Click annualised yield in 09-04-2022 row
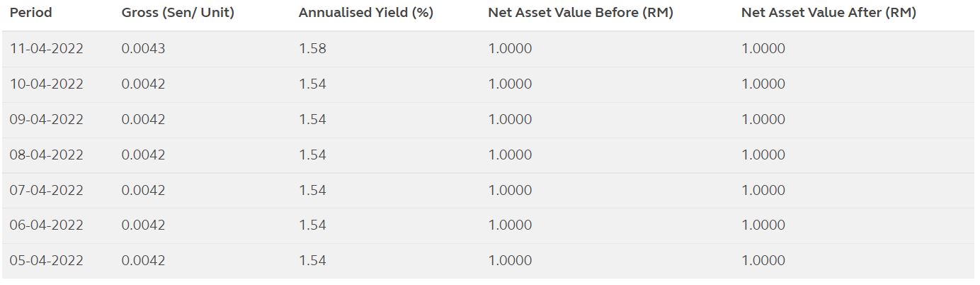 click(312, 120)
